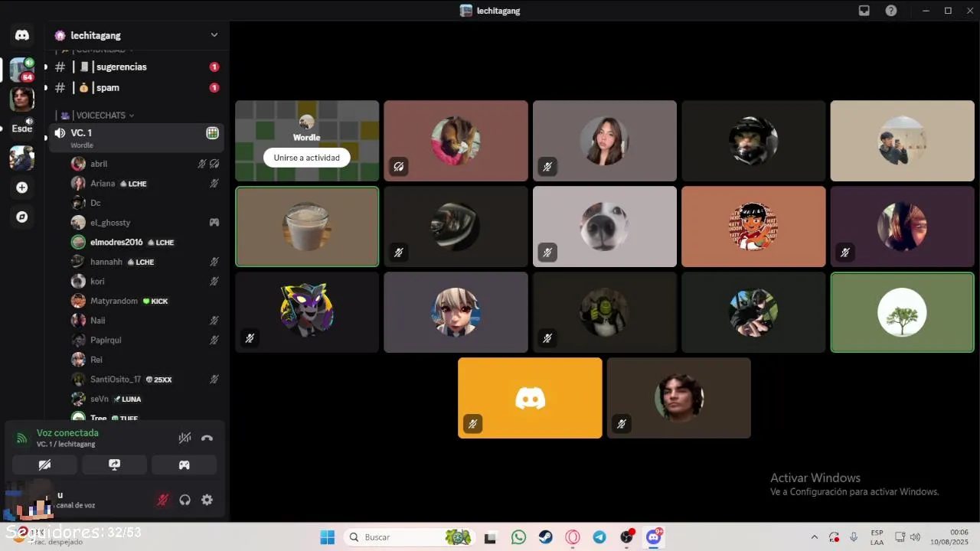The width and height of the screenshot is (980, 551).
Task: Click the share screen button
Action: pos(114,465)
